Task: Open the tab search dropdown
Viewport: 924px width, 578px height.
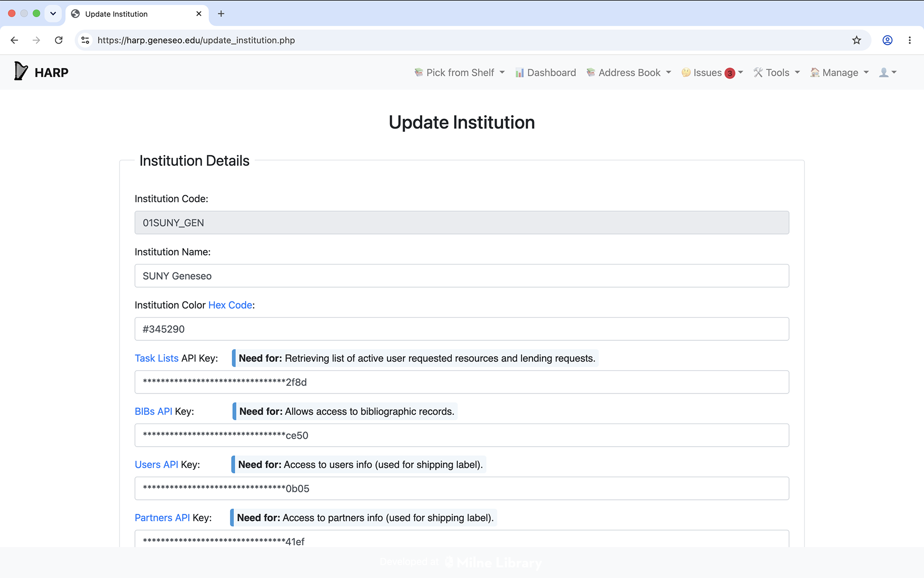Action: (53, 13)
